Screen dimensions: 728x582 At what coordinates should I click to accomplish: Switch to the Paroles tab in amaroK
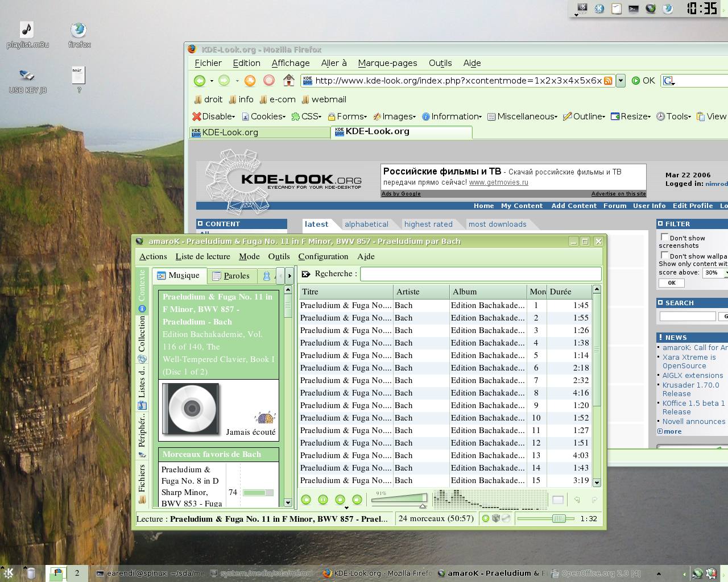pos(231,276)
